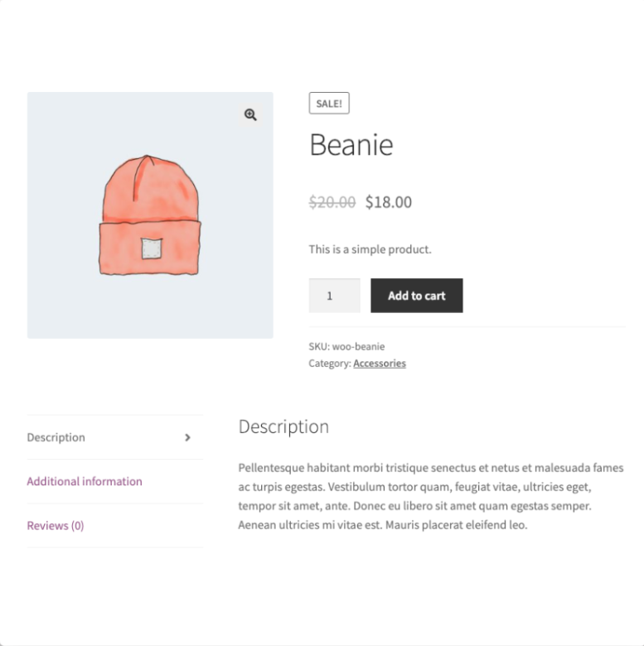
Task: Select the Description tab
Action: click(x=56, y=437)
